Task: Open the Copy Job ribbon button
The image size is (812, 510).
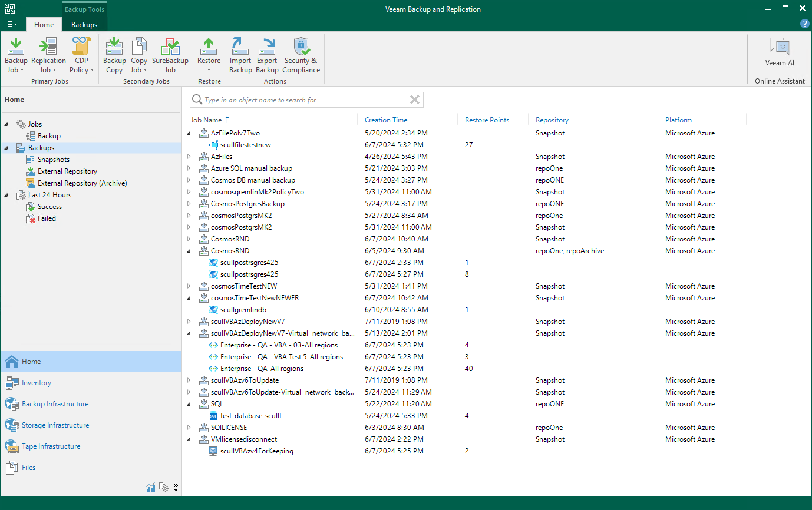Action: [139, 55]
